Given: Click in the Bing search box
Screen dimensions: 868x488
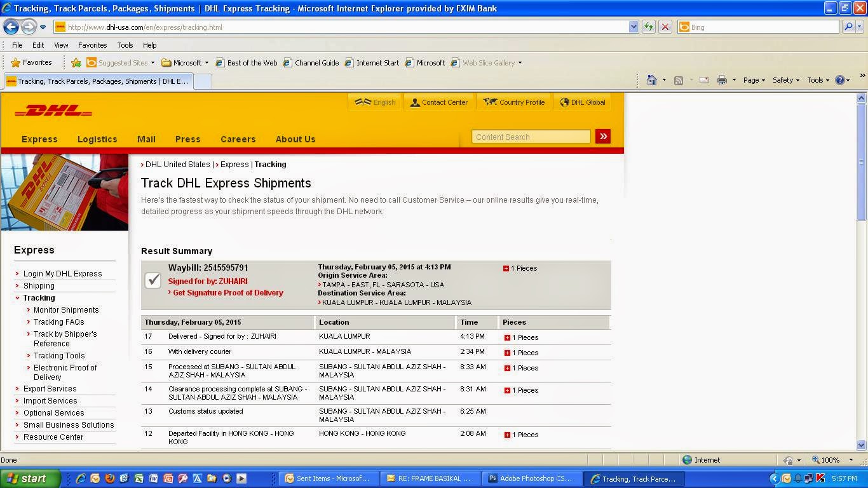Looking at the screenshot, I should 758,27.
